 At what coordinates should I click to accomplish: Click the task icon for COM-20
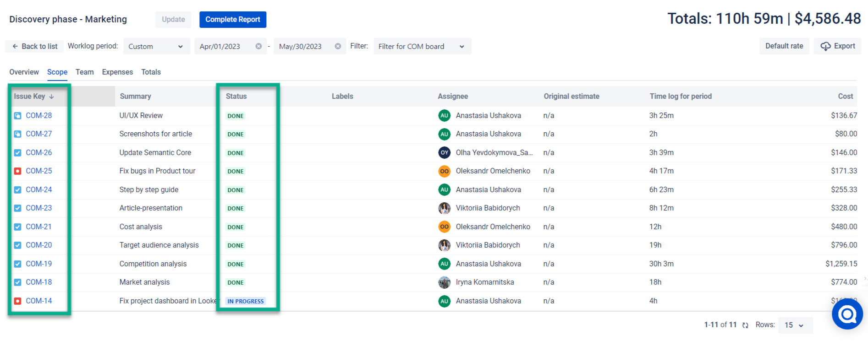click(17, 245)
